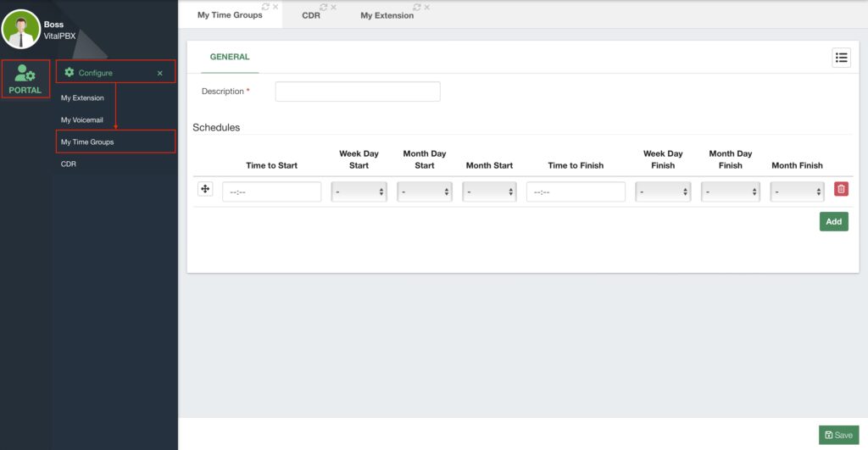868x450 pixels.
Task: Select the Week Day Finish dropdown
Action: coord(663,192)
